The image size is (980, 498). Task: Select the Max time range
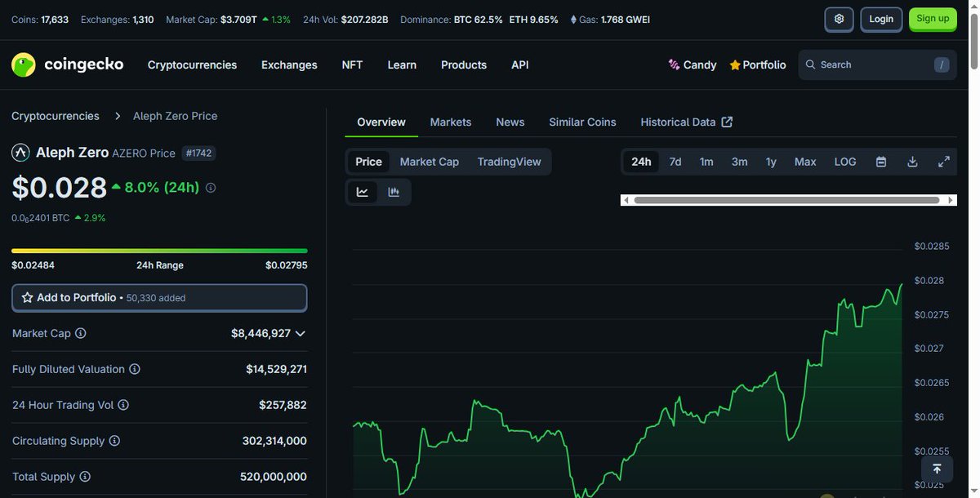pos(805,162)
